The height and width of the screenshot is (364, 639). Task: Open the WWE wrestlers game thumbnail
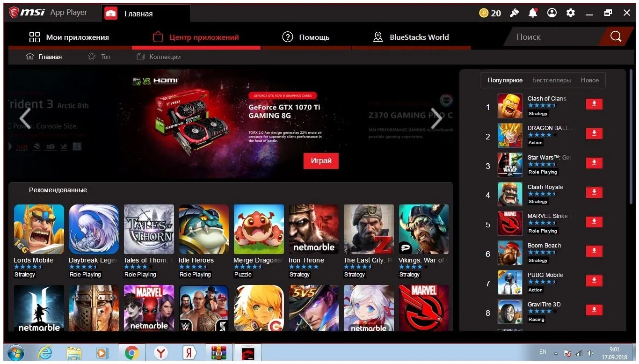click(204, 308)
